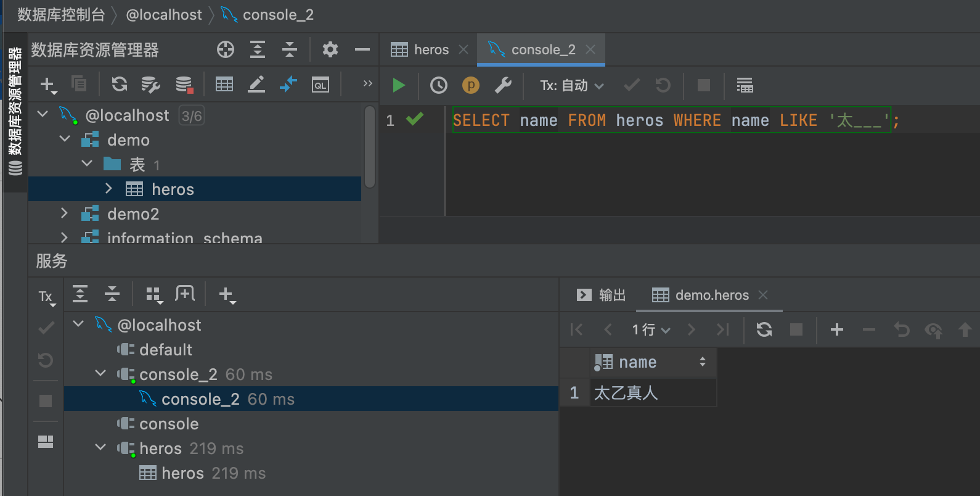The height and width of the screenshot is (496, 980).
Task: Click @localhost breadcrumb
Action: (164, 15)
